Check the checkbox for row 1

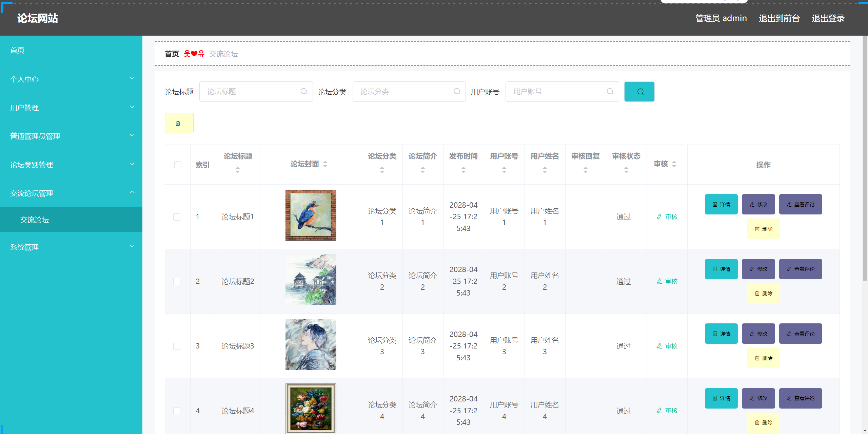click(177, 217)
